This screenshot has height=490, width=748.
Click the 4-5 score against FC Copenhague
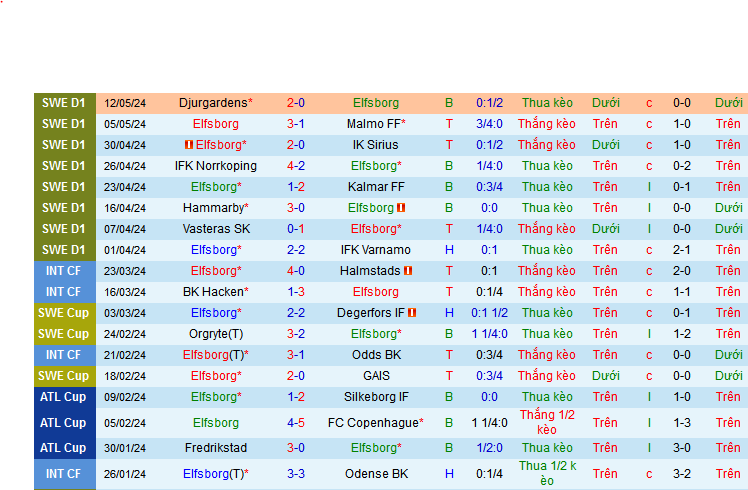pos(296,423)
